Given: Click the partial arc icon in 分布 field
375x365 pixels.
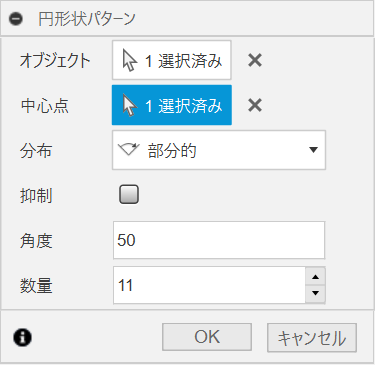Looking at the screenshot, I should tap(129, 150).
